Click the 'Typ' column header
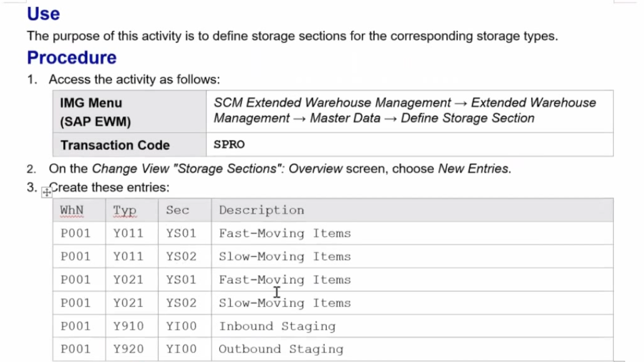The width and height of the screenshot is (644, 362). click(125, 210)
